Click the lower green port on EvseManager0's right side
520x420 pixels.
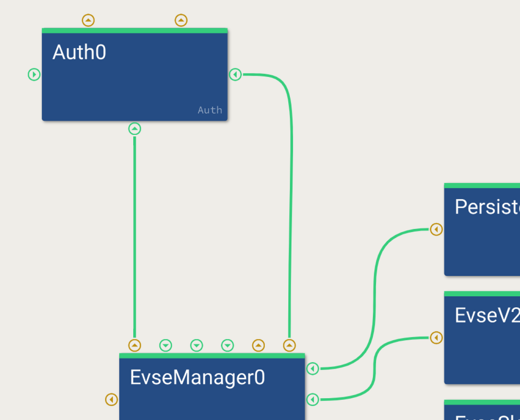coord(313,400)
